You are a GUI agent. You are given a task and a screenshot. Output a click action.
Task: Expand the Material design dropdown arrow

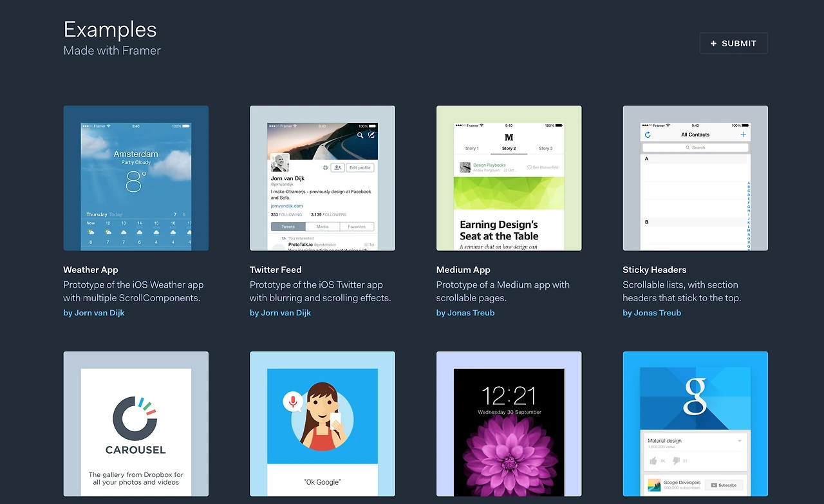(x=740, y=441)
